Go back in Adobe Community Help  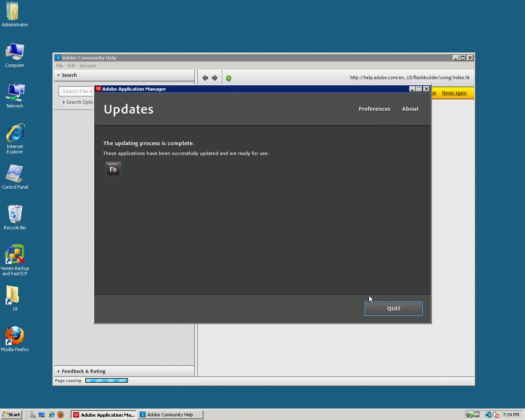pos(205,78)
